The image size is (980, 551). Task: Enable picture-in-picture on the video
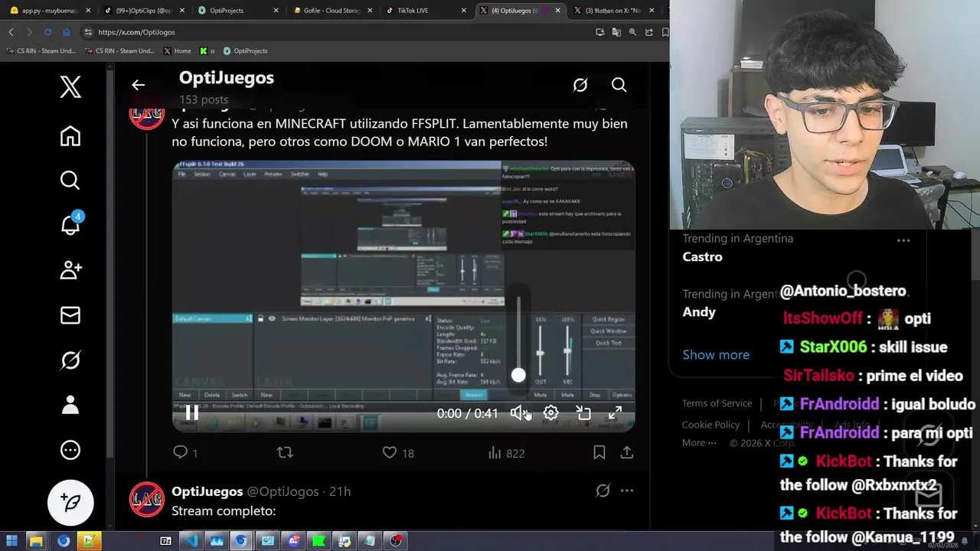click(x=583, y=413)
